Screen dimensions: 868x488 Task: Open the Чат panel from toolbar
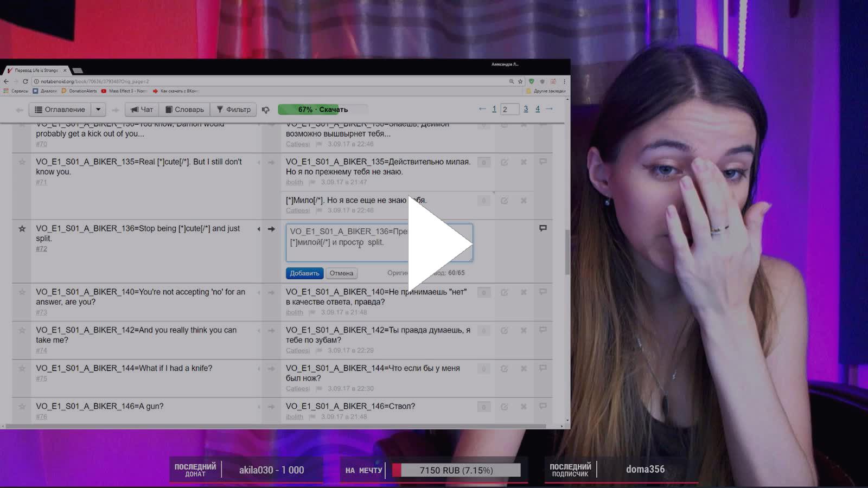click(142, 110)
